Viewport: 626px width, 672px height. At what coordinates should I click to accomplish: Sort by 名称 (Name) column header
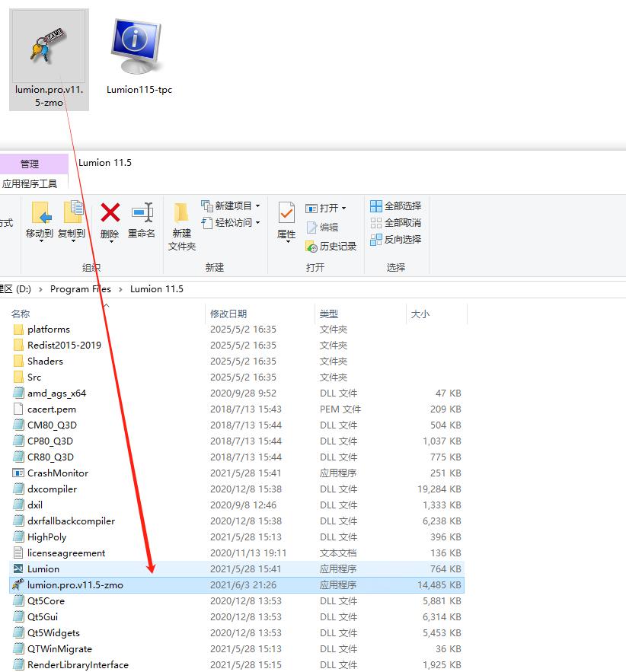[x=21, y=314]
